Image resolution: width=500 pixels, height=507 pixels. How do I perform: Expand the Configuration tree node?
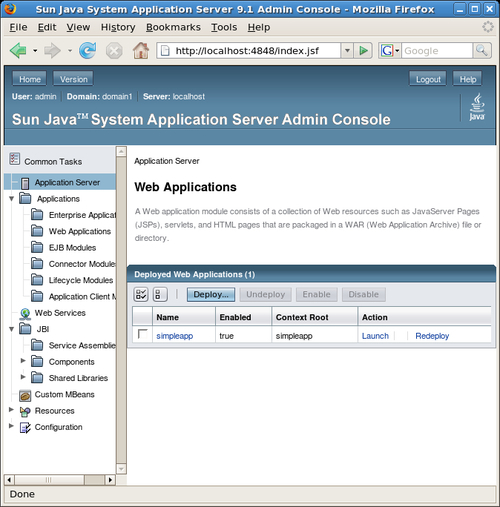point(11,426)
